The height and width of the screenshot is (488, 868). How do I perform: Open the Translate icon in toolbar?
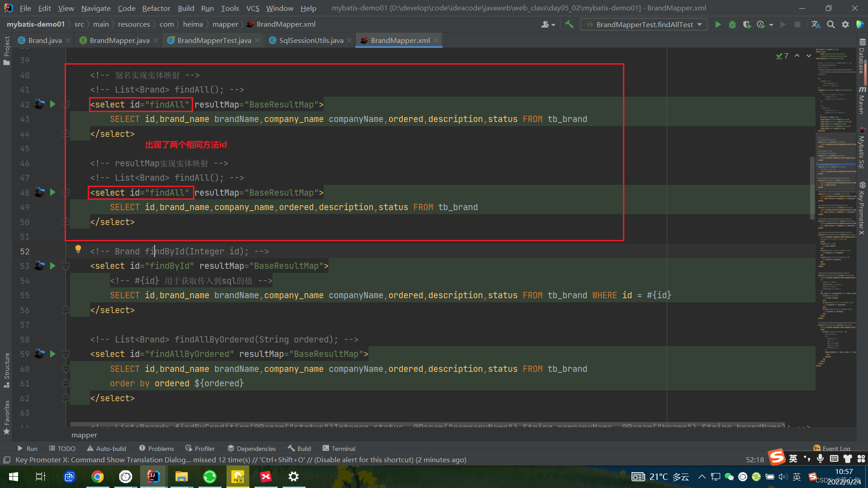pyautogui.click(x=816, y=24)
